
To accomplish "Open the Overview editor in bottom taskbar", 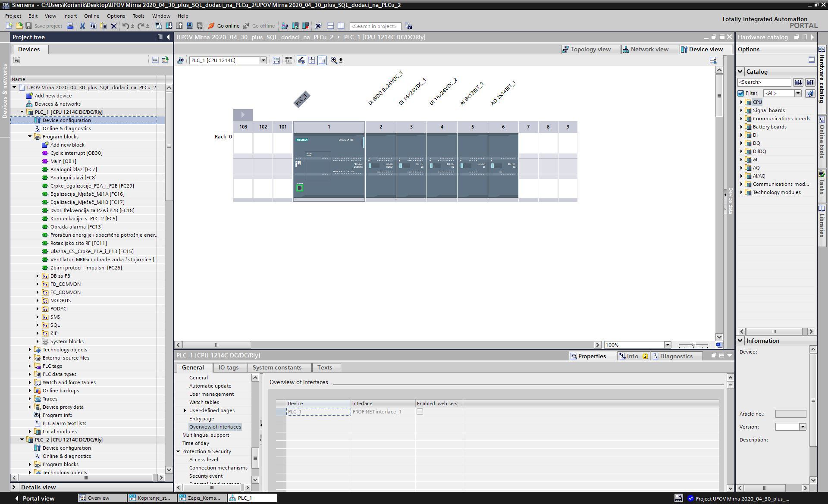I will [102, 498].
